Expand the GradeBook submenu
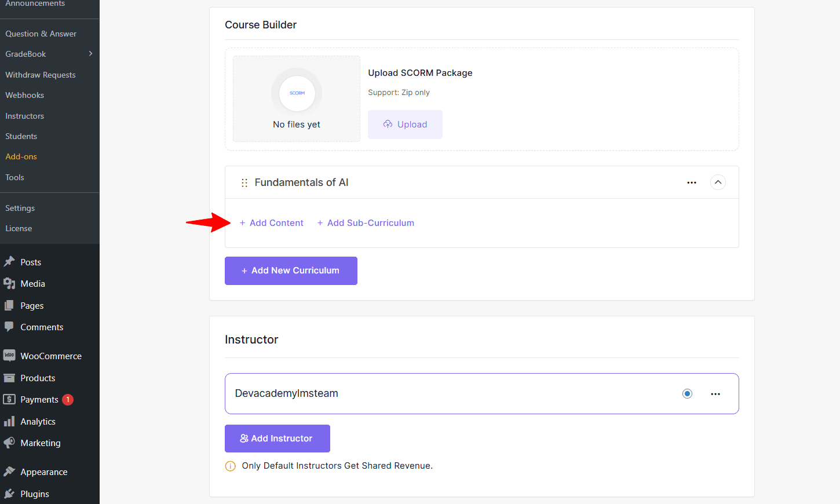The height and width of the screenshot is (504, 840). click(x=90, y=53)
